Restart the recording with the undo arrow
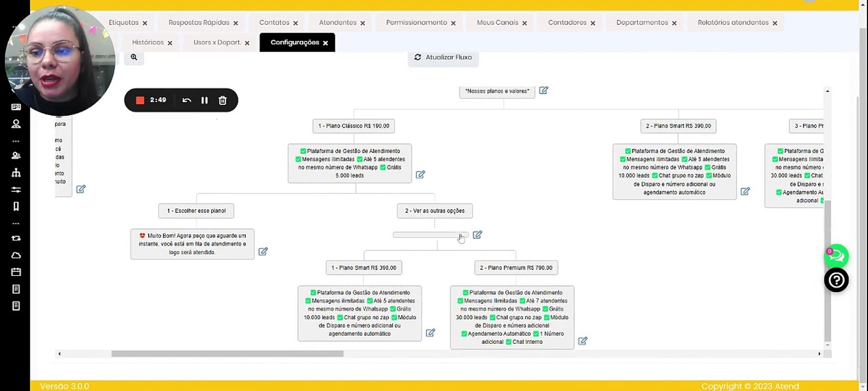Screen dimensions: 868x391 point(187,100)
